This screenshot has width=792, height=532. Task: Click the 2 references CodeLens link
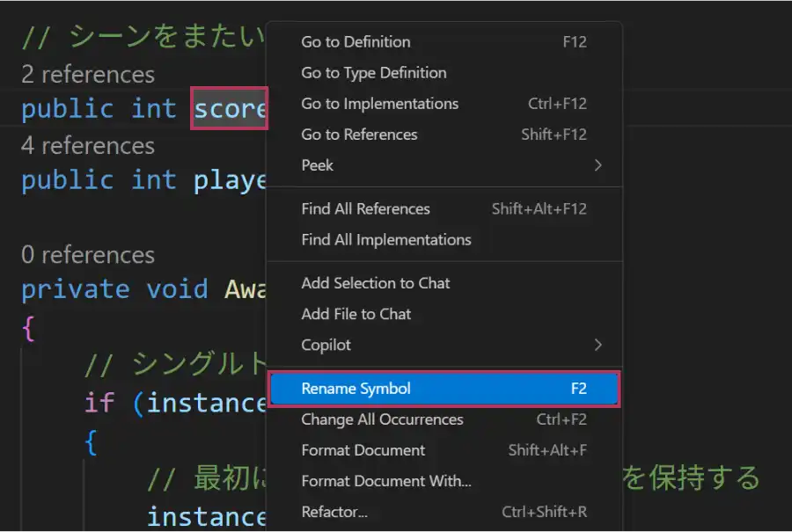tap(88, 75)
